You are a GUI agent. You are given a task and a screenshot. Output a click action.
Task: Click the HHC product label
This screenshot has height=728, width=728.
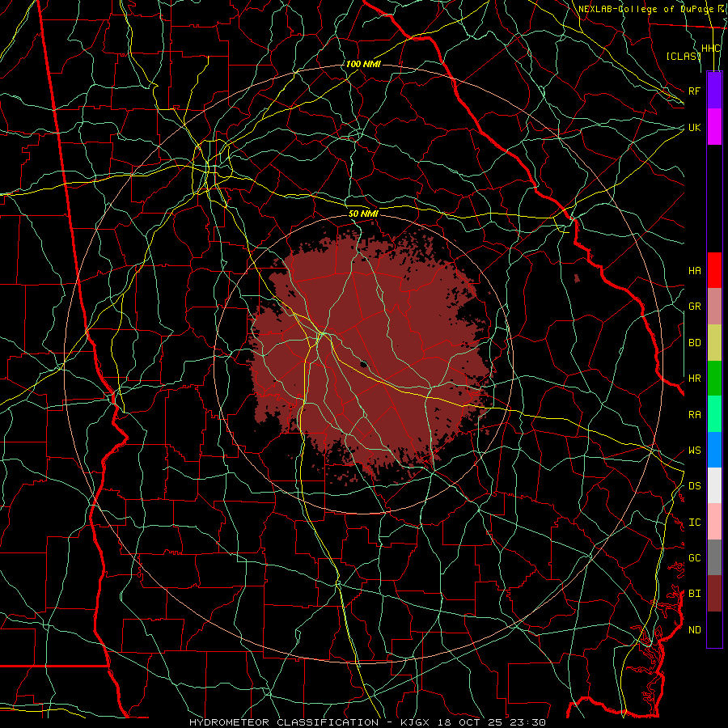[711, 49]
